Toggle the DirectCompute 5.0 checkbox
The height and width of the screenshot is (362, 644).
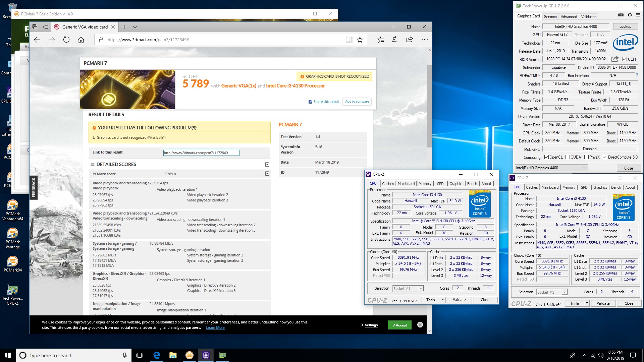(605, 157)
